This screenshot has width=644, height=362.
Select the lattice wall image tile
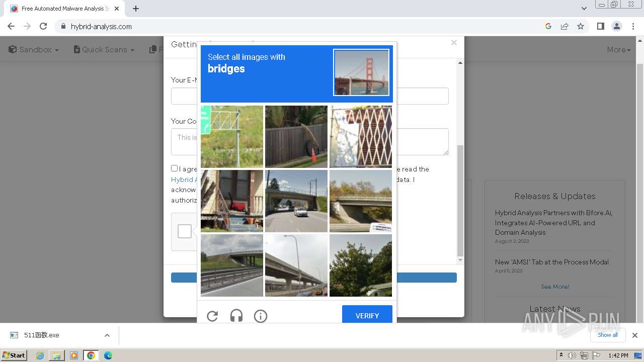coord(361,137)
